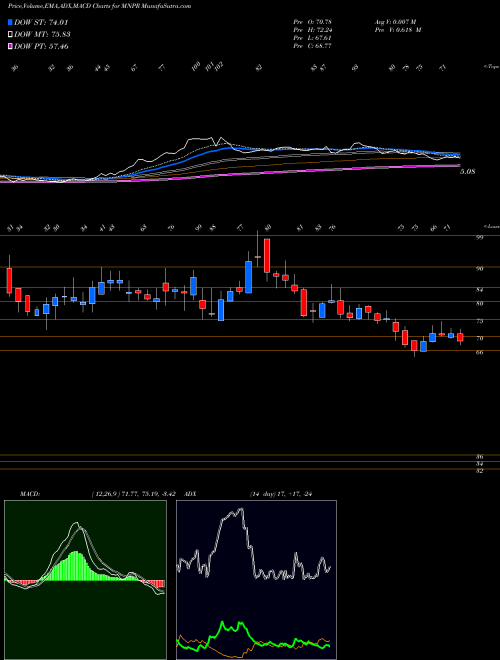Viewport: 500px width, 660px height.
Task: Click the green MACD histogram peak
Action: (76, 566)
